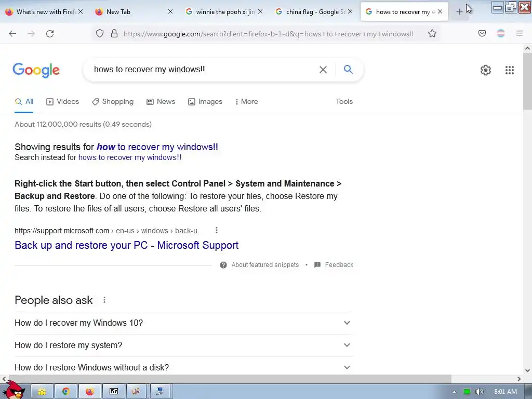Click the Feedback link
Screen dimensions: 532x399
coord(339,265)
